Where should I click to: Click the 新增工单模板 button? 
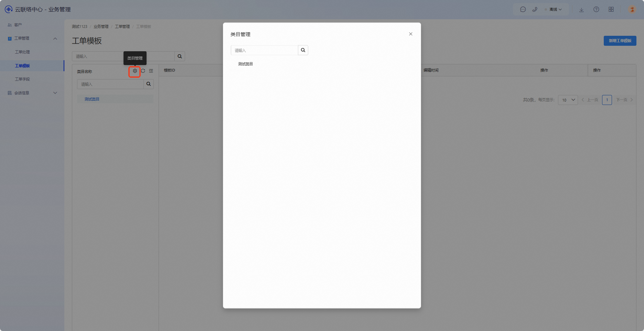tap(620, 41)
